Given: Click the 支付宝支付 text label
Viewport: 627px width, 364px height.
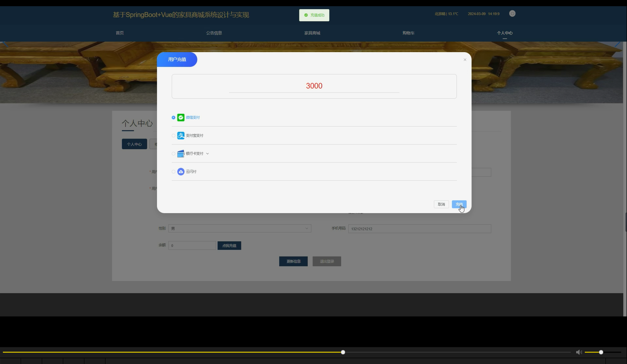Looking at the screenshot, I should click(x=194, y=136).
